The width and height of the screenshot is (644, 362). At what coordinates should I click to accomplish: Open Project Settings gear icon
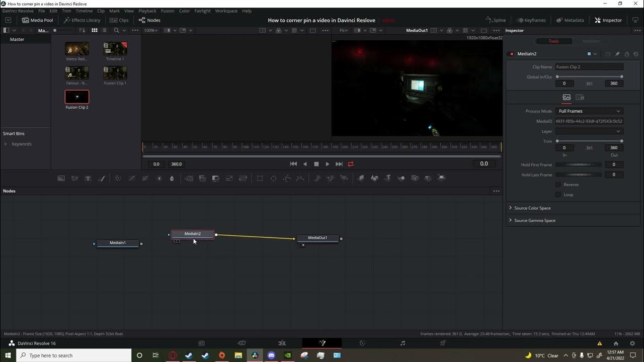click(632, 343)
